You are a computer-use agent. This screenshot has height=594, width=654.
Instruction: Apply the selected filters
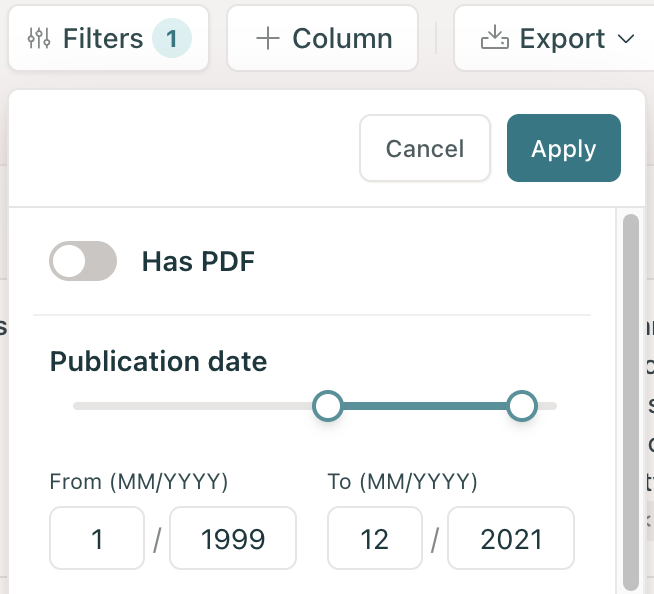pos(563,149)
